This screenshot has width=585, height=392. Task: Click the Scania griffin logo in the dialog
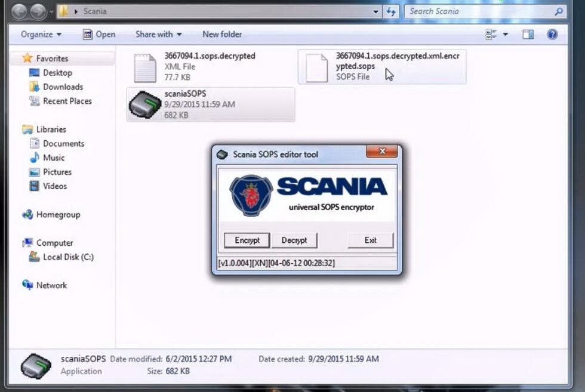pyautogui.click(x=251, y=196)
